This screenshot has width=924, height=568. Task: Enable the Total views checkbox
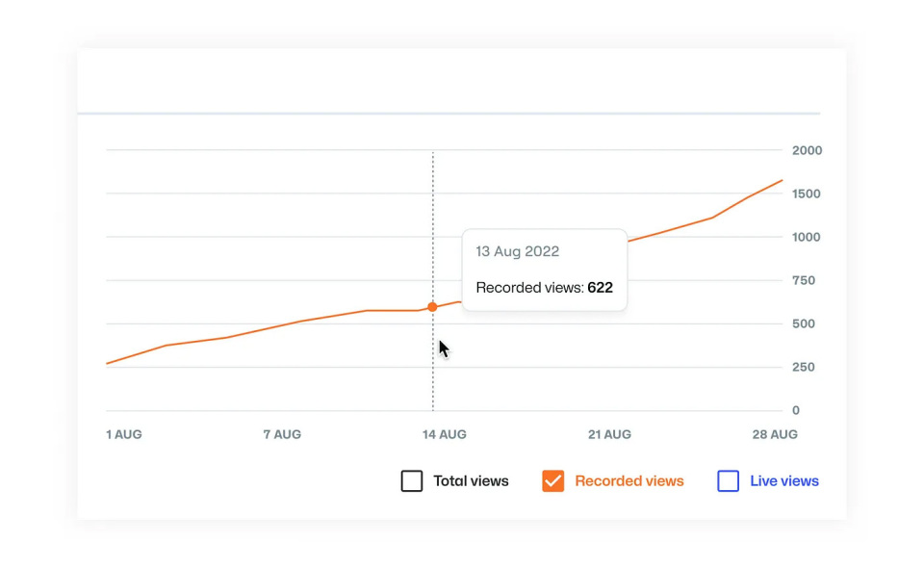pos(412,481)
